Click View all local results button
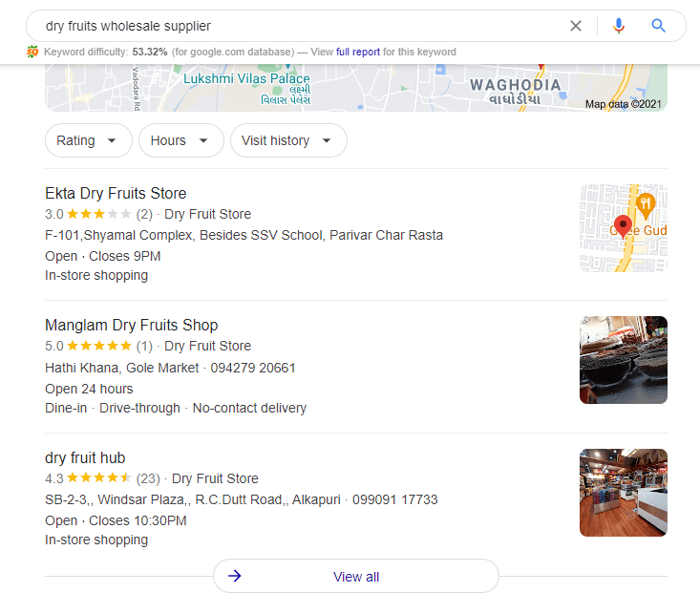700x593 pixels. (x=356, y=576)
